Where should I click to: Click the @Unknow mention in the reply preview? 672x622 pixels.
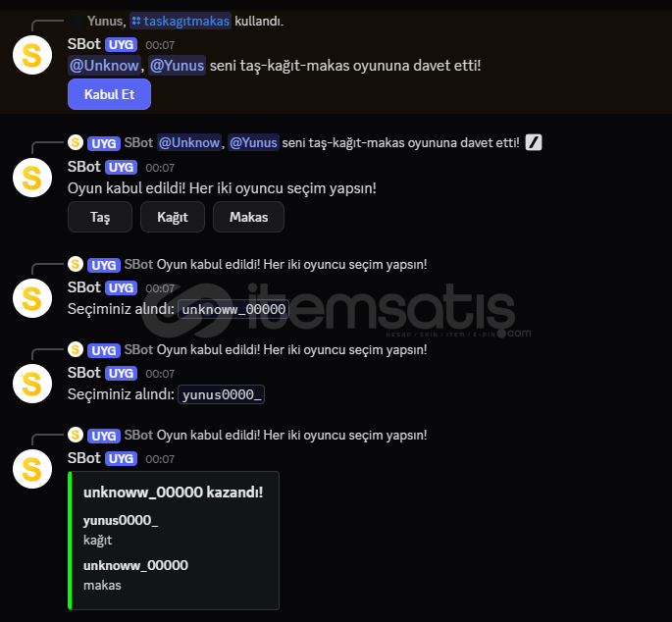189,142
